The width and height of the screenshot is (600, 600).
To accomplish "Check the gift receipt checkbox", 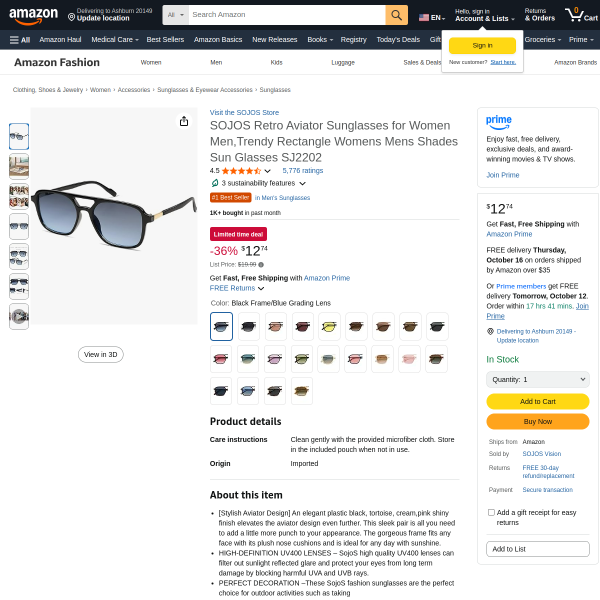I will (x=491, y=512).
